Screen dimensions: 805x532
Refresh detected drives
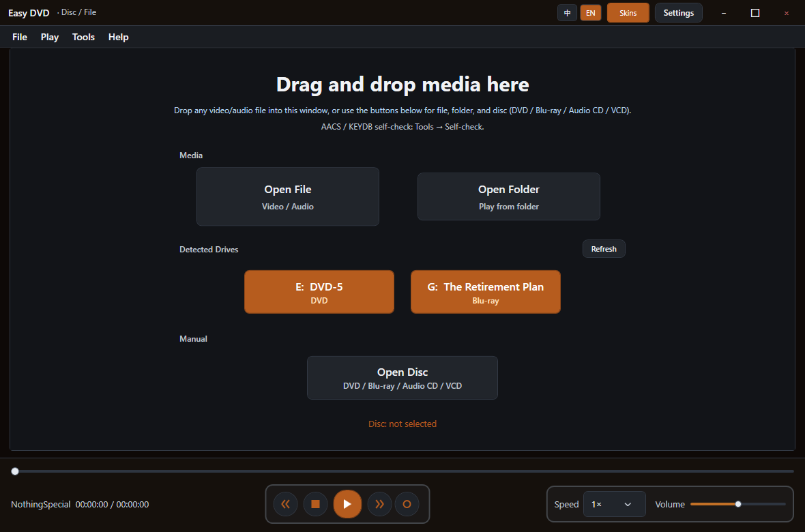coord(604,249)
